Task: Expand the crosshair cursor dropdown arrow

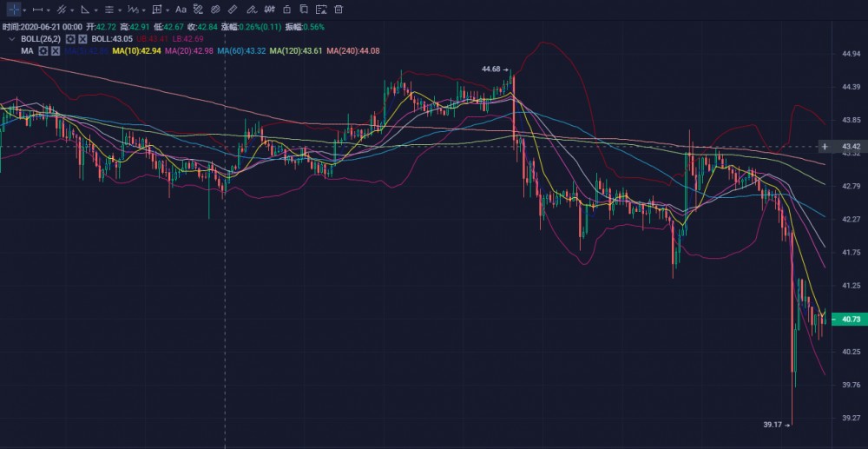Action: [24, 10]
